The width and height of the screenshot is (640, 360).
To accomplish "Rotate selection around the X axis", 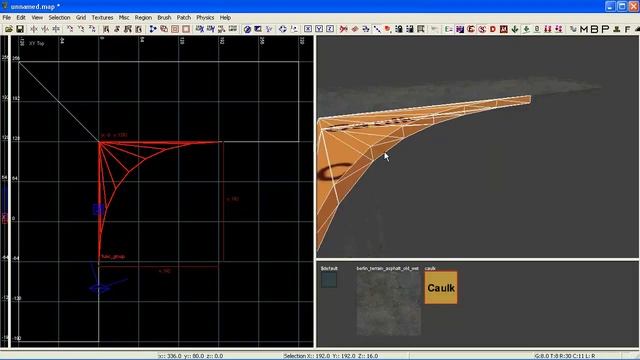I will (x=70, y=29).
